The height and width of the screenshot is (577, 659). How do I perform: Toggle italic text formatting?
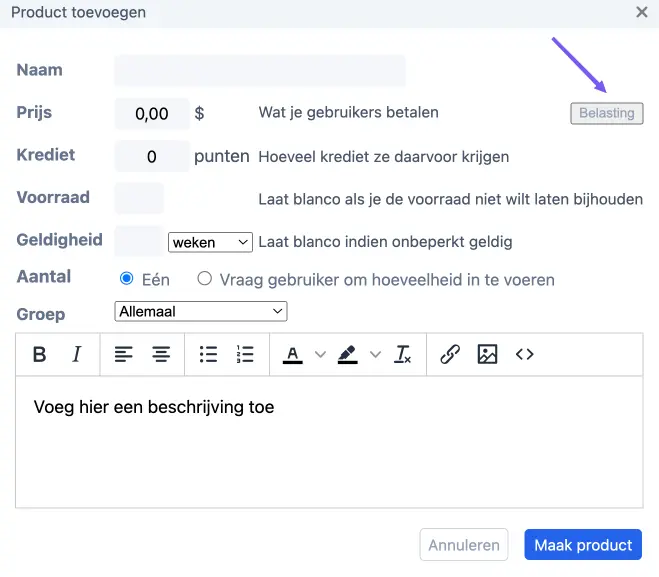click(x=76, y=354)
